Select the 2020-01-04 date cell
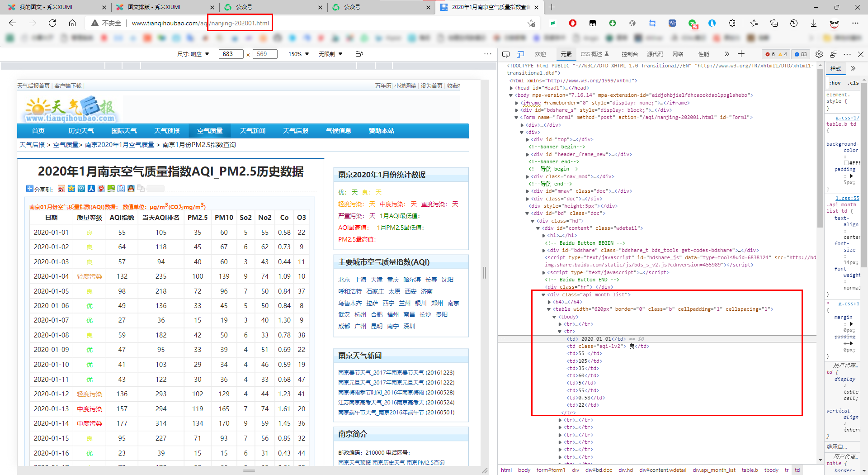 click(52, 276)
